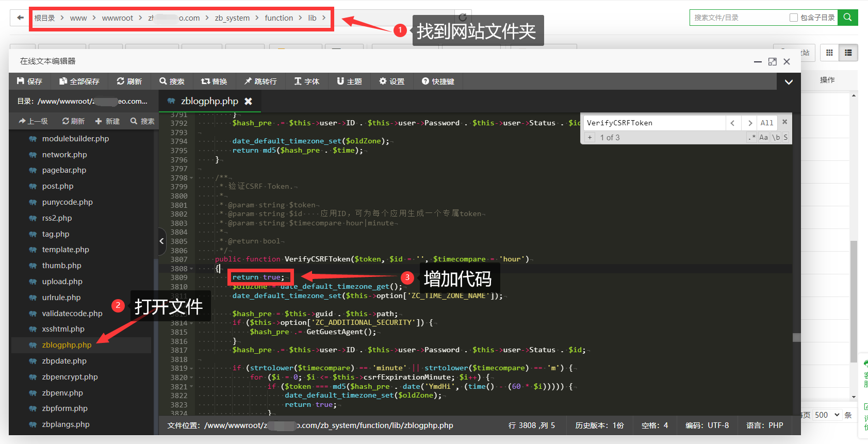The height and width of the screenshot is (444, 868).
Task: Open 主题 theme selector
Action: 349,81
